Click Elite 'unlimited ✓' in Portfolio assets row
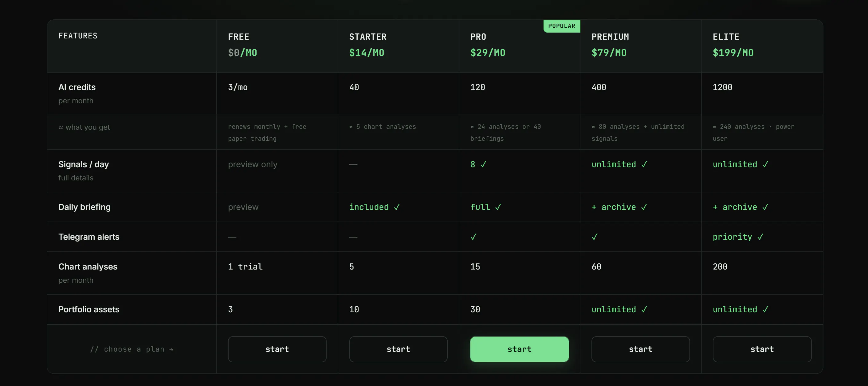The width and height of the screenshot is (868, 386). [x=740, y=309]
